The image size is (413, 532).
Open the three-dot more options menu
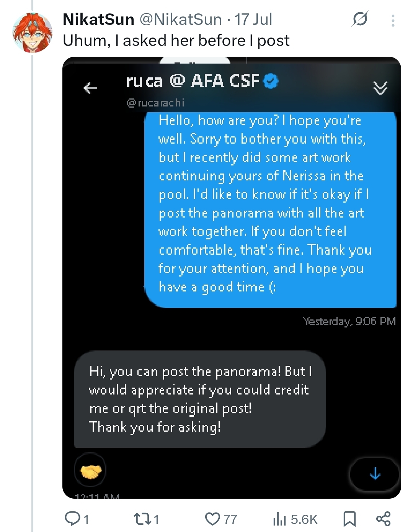(393, 21)
